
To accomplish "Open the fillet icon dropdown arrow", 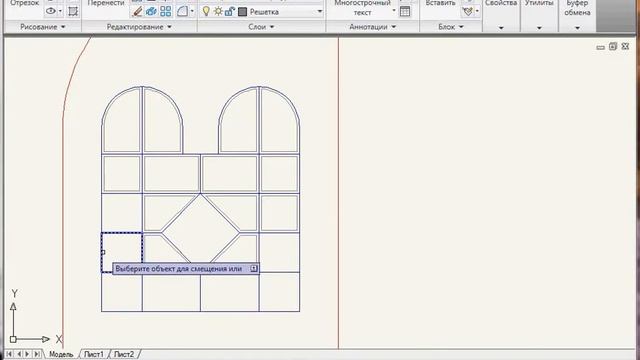I will pos(192,11).
